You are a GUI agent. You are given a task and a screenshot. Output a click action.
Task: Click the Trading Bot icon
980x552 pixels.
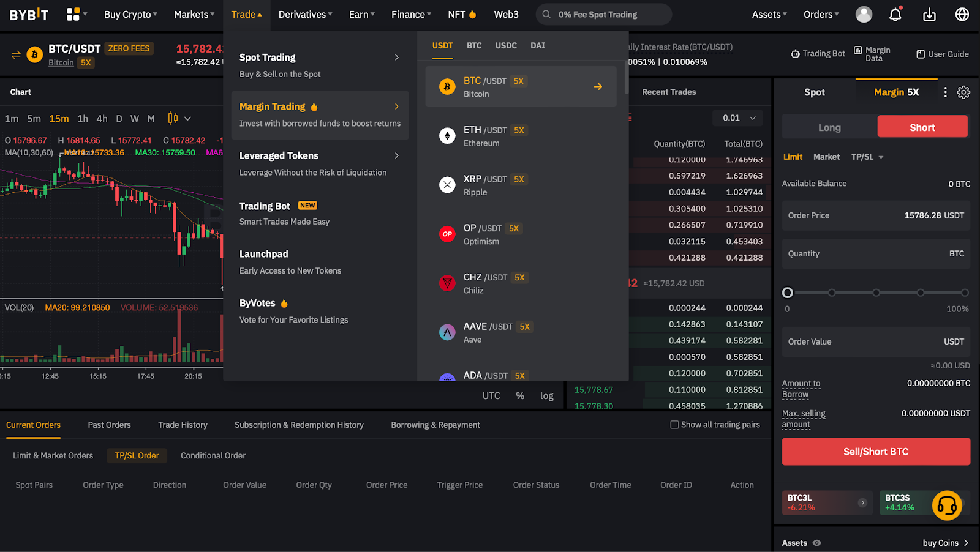pos(795,54)
